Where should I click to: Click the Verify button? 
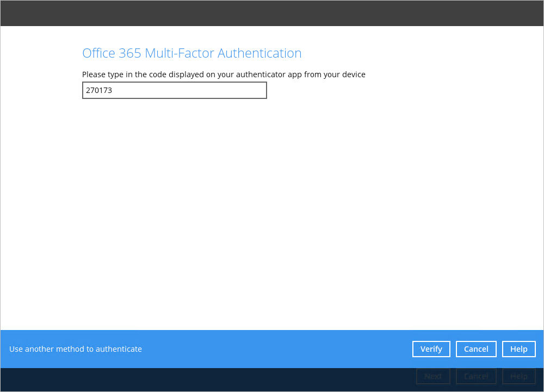coord(431,349)
